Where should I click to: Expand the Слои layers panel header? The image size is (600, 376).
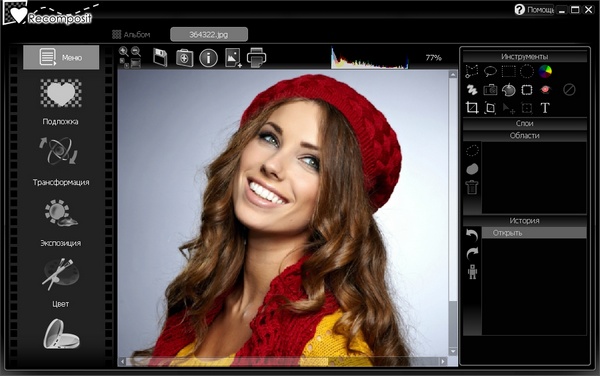[x=525, y=123]
